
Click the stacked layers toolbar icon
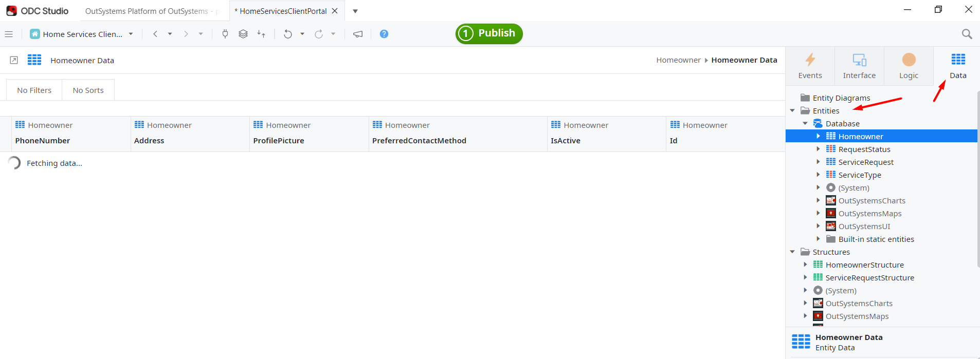pos(243,34)
